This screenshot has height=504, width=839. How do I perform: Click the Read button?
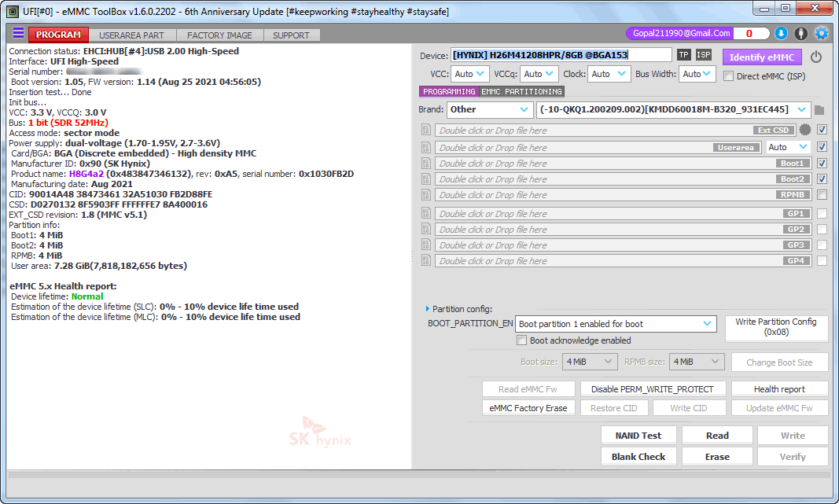717,436
